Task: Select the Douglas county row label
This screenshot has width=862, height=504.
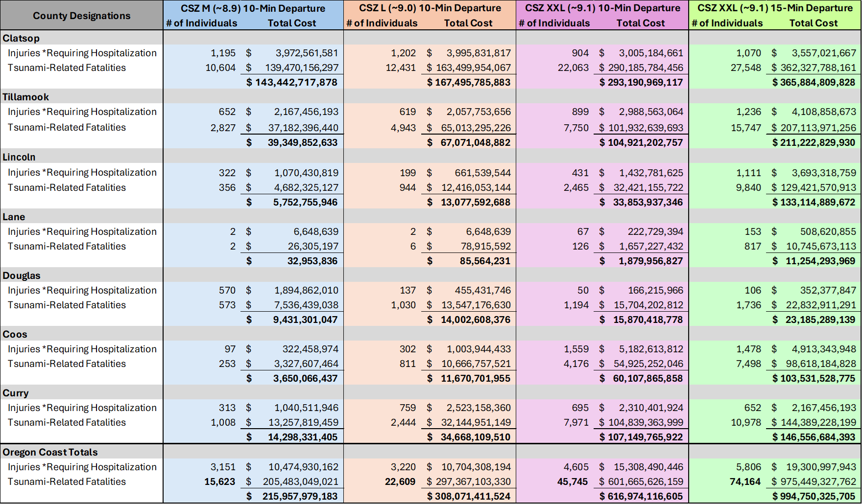Action: pos(22,275)
